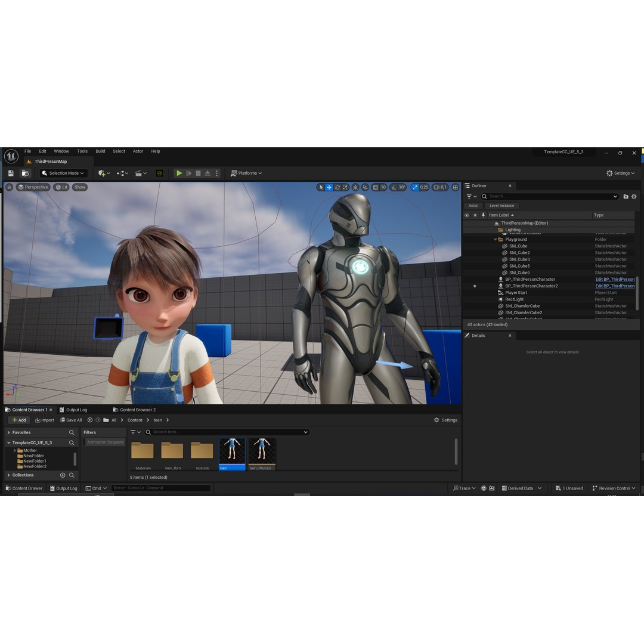644x644 pixels.
Task: Open the Actor menu
Action: (x=138, y=151)
